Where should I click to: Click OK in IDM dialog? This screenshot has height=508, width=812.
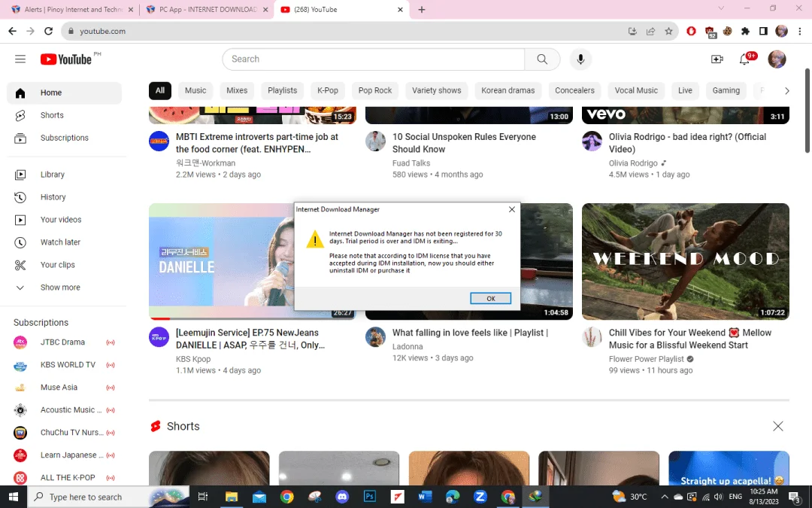click(x=490, y=299)
